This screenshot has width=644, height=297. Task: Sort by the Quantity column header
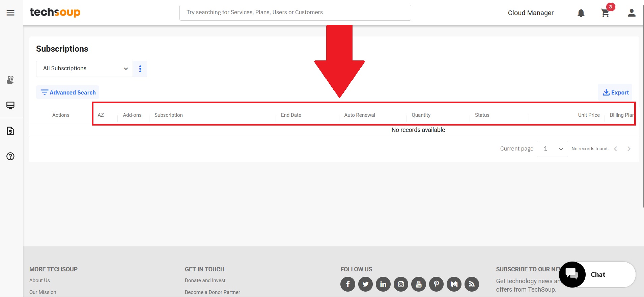coord(421,115)
